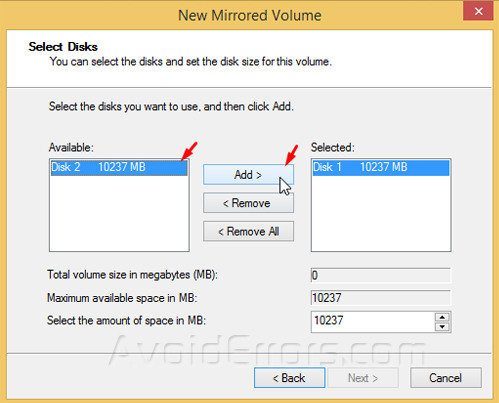Click the Total volume size field

[381, 275]
